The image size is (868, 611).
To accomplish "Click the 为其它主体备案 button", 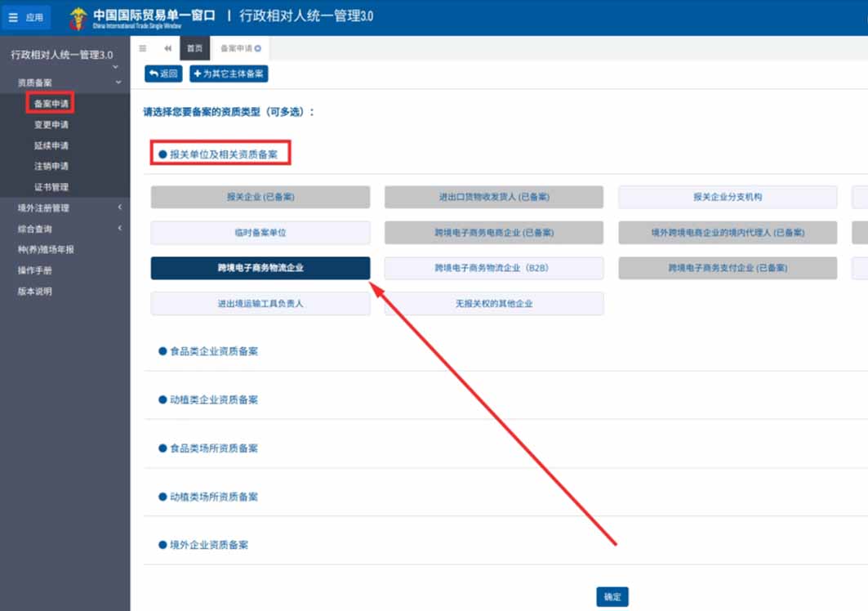I will [x=229, y=74].
